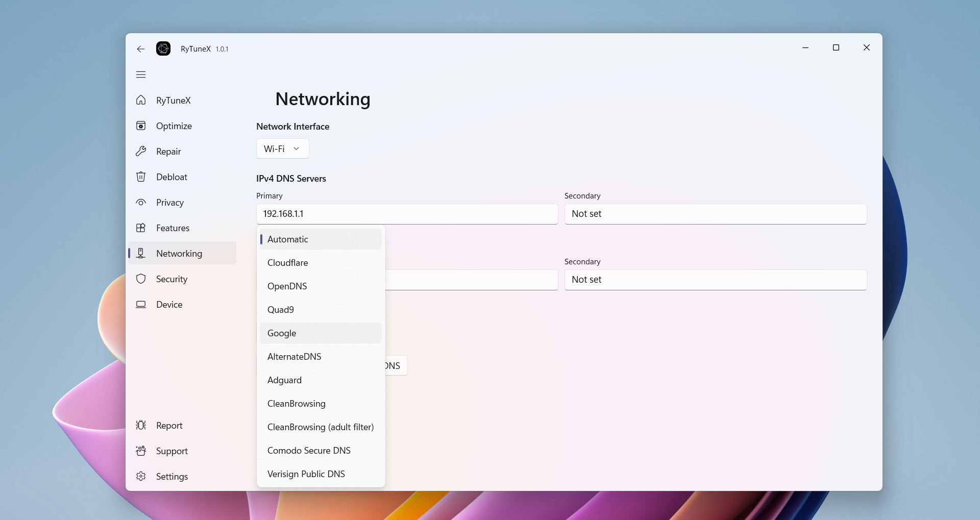Minimize the RyTuneX window
The height and width of the screenshot is (520, 980).
click(805, 47)
